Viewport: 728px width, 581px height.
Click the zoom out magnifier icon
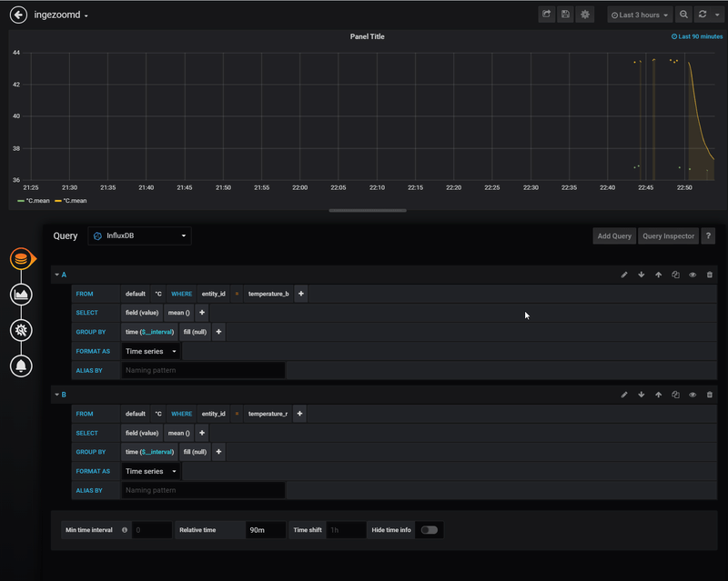pos(683,15)
